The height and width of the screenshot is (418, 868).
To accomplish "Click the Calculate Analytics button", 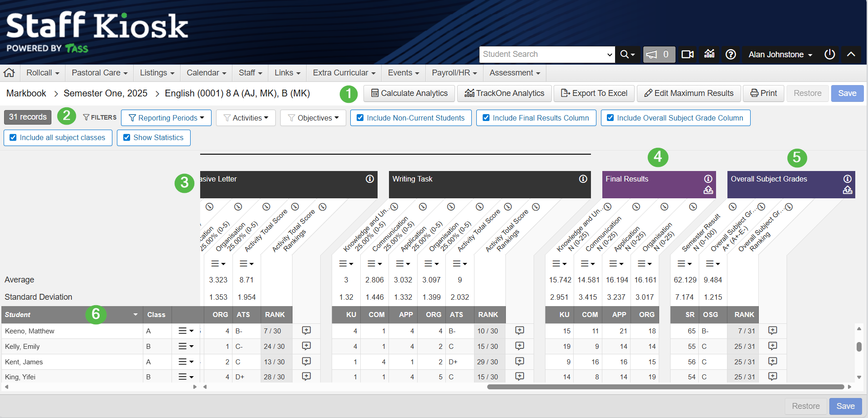I will point(409,93).
